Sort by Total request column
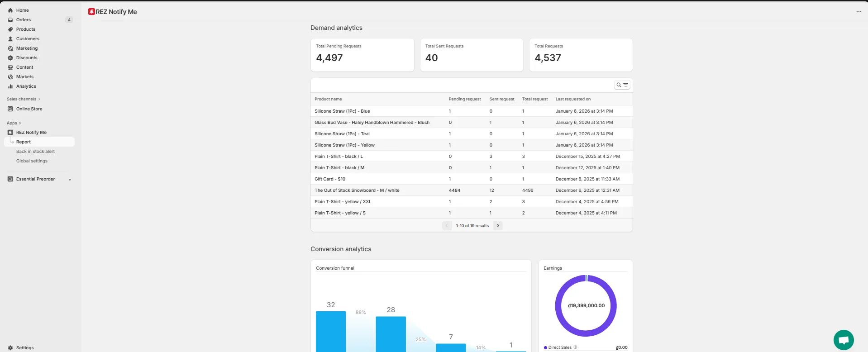This screenshot has width=868, height=352. click(x=535, y=99)
